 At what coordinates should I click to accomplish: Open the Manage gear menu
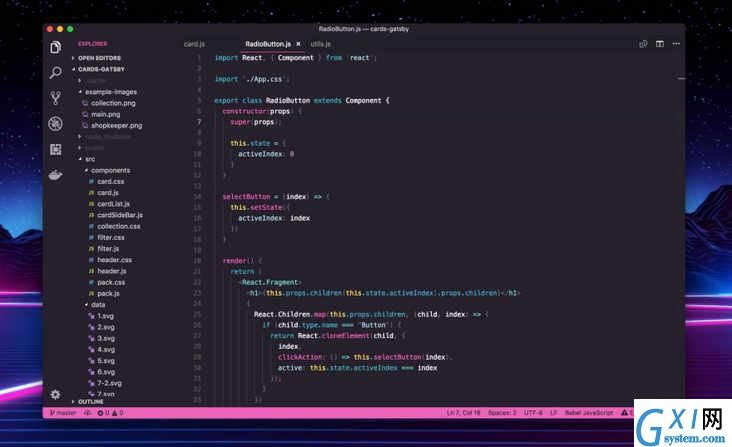click(56, 394)
